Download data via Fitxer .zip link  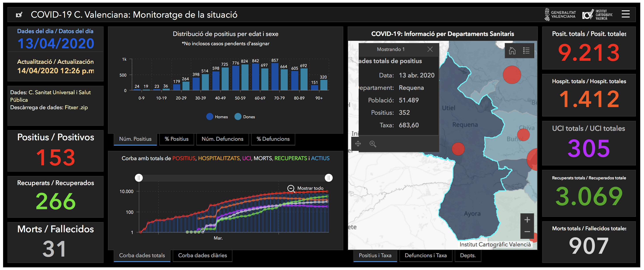(x=76, y=107)
